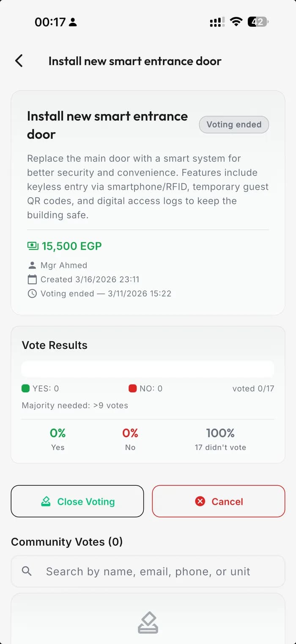Click the magnifier icon in search field
296x644 pixels.
[x=27, y=571]
